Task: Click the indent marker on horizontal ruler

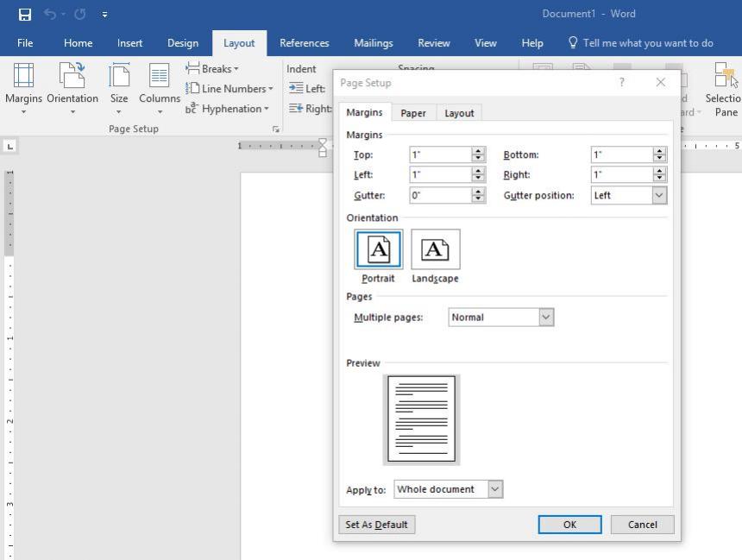Action: pos(323,148)
